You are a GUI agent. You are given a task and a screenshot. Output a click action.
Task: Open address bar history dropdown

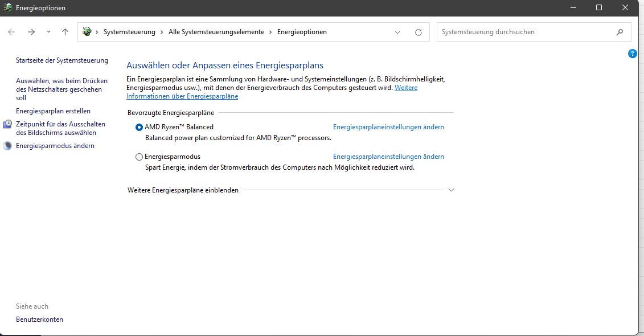397,32
